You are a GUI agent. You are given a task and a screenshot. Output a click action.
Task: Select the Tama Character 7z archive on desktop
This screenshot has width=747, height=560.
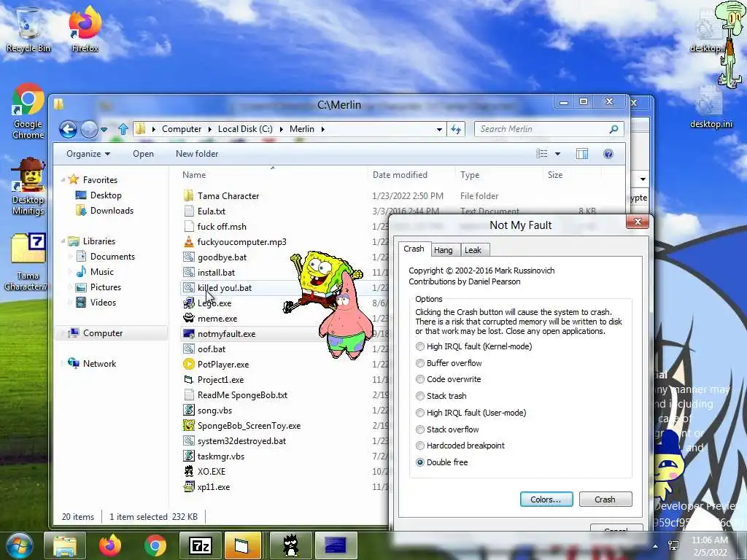pos(28,262)
